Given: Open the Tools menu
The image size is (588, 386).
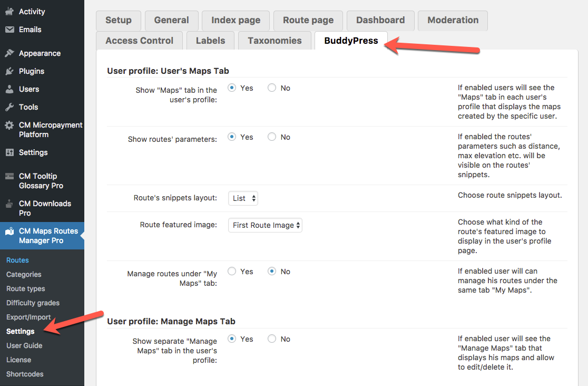Looking at the screenshot, I should click(28, 107).
